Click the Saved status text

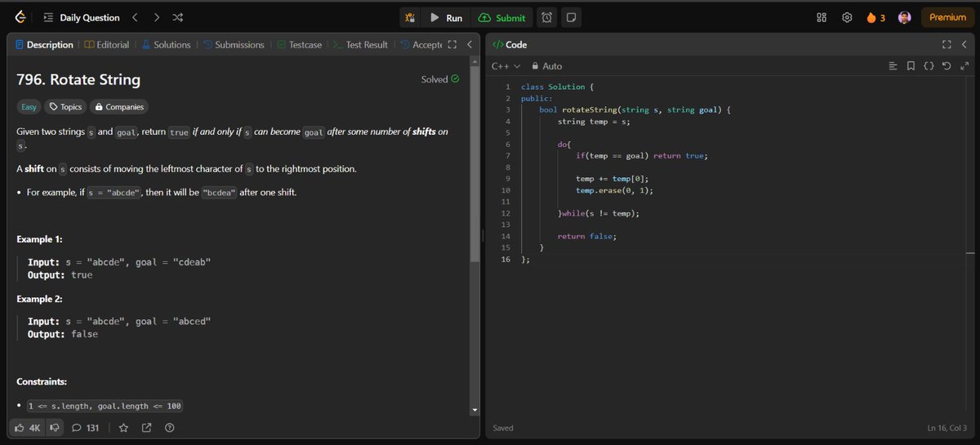(x=504, y=428)
